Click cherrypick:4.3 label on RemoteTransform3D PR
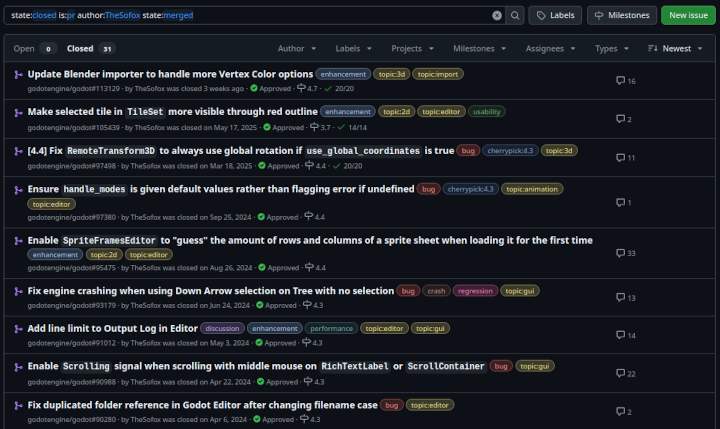This screenshot has height=429, width=720. pos(510,151)
